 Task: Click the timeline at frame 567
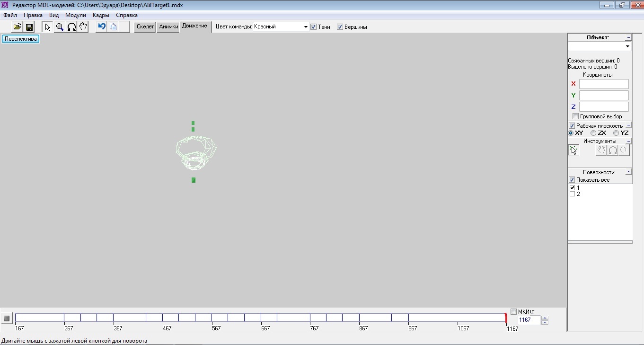point(212,318)
